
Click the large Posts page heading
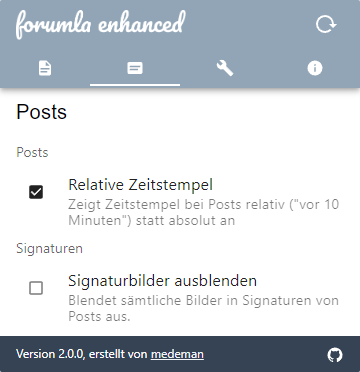pyautogui.click(x=41, y=112)
